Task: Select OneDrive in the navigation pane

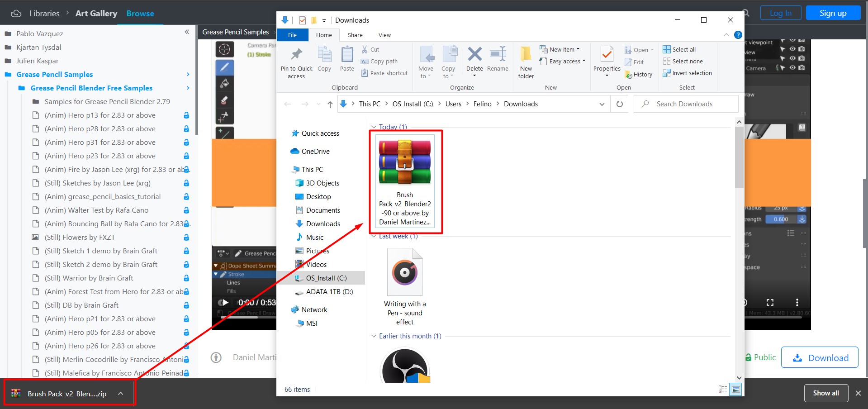Action: 316,152
